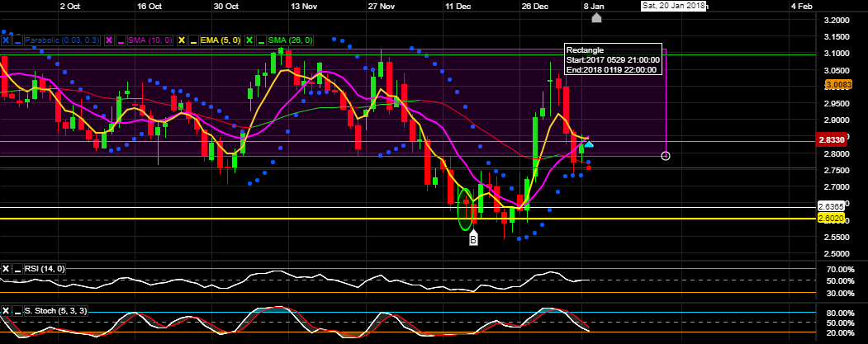Remove the Parabolic indicator with its X

[6, 40]
